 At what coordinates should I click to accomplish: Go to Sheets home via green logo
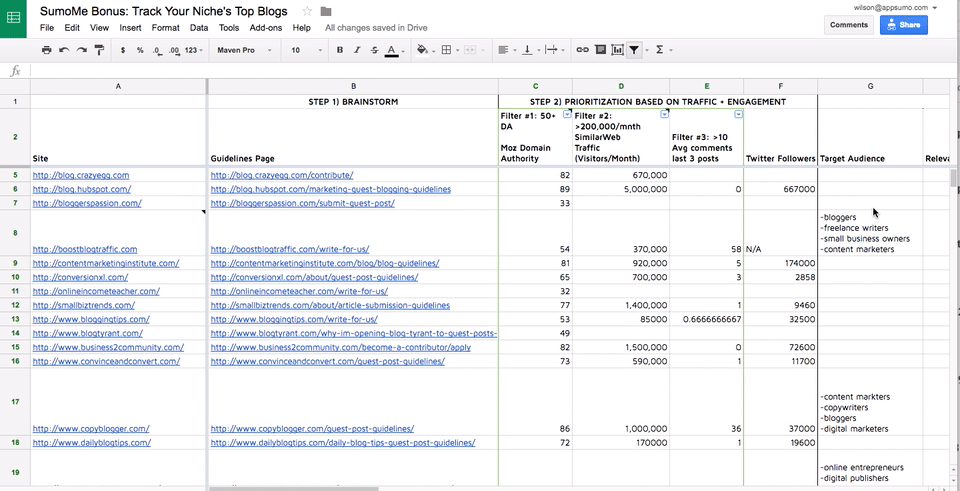[x=13, y=18]
